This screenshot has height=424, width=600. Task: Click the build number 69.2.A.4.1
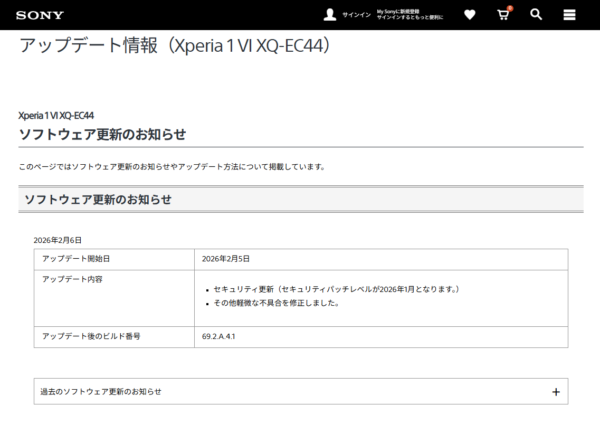click(218, 336)
